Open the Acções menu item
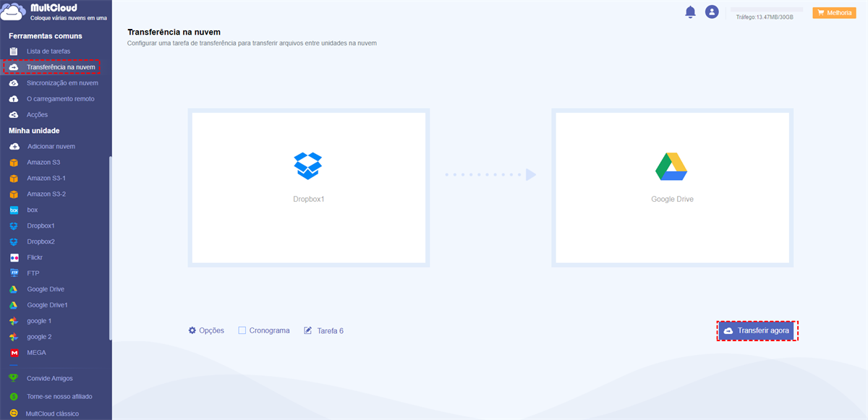Screen dimensions: 868x420 (x=38, y=115)
